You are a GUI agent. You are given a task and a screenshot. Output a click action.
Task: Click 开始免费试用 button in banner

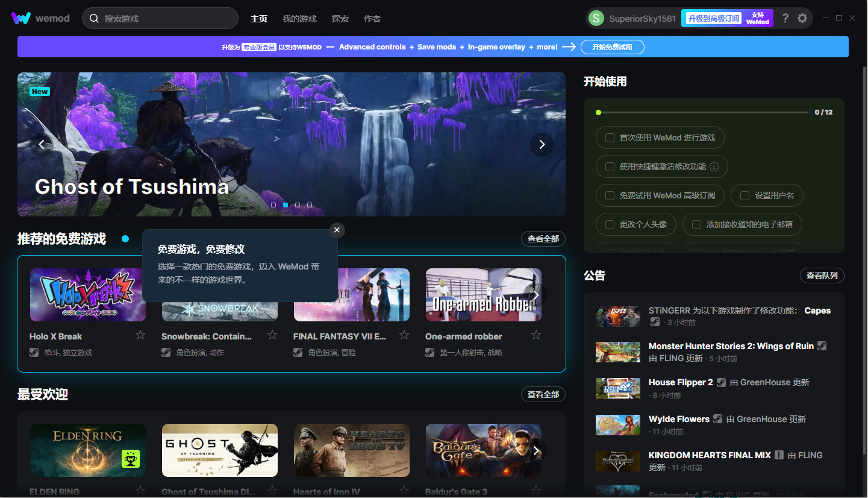pyautogui.click(x=612, y=47)
